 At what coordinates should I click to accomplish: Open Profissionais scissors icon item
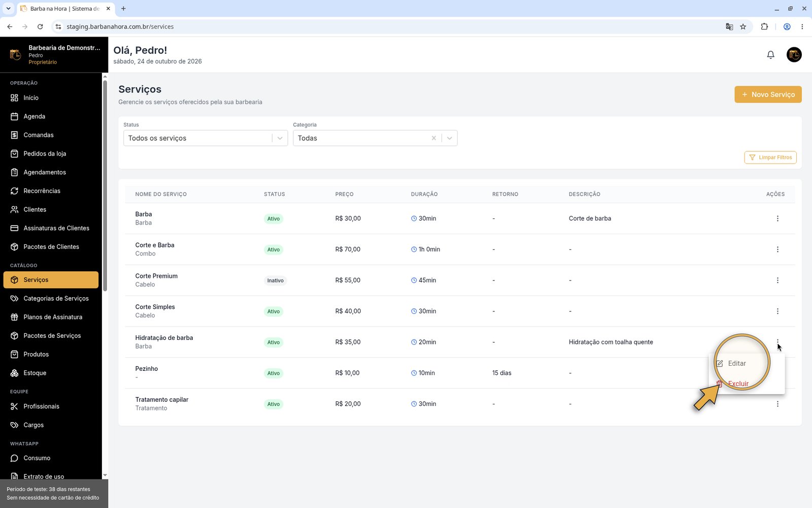(14, 406)
